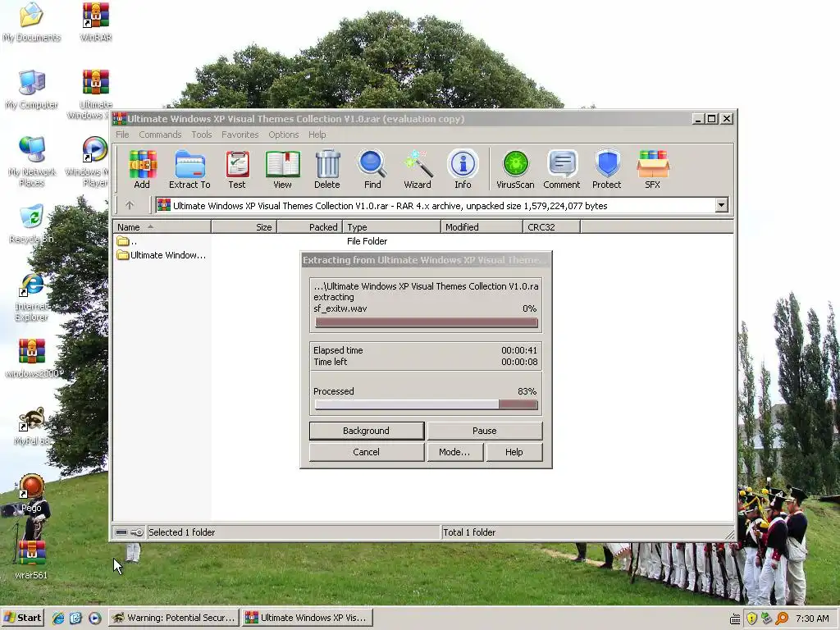
Task: Open the File menu
Action: (x=122, y=135)
